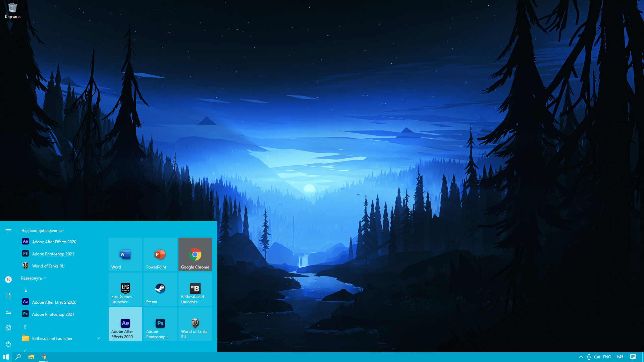Viewport: 644px width, 362px height.
Task: Open the user account icon
Action: pyautogui.click(x=8, y=280)
